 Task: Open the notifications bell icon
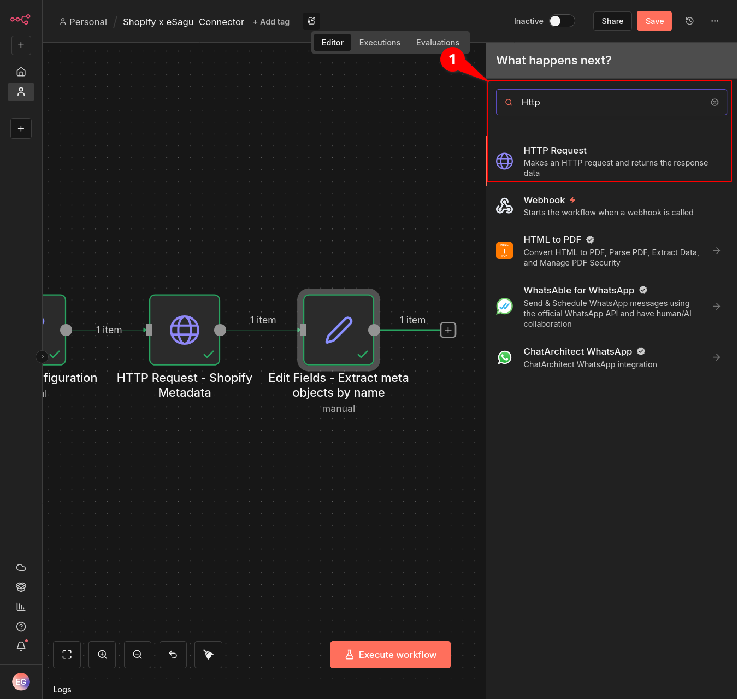point(21,646)
